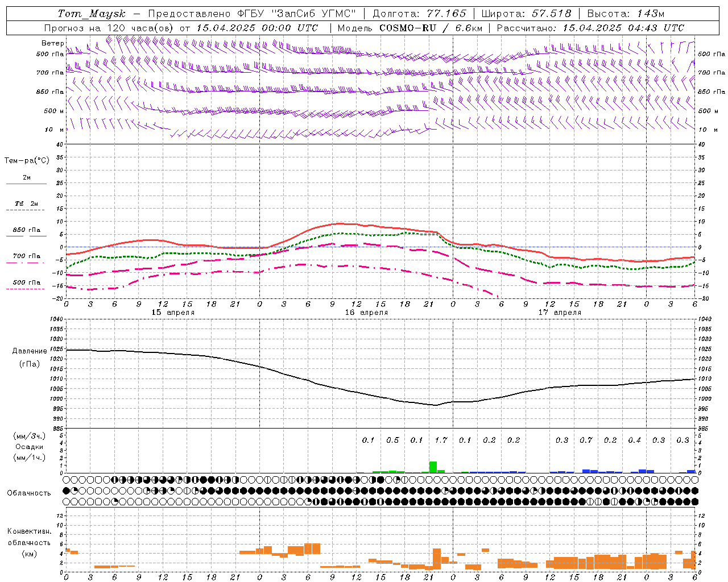Click the longitude value Долгота: 77.165
The height and width of the screenshot is (582, 728).
point(419,14)
